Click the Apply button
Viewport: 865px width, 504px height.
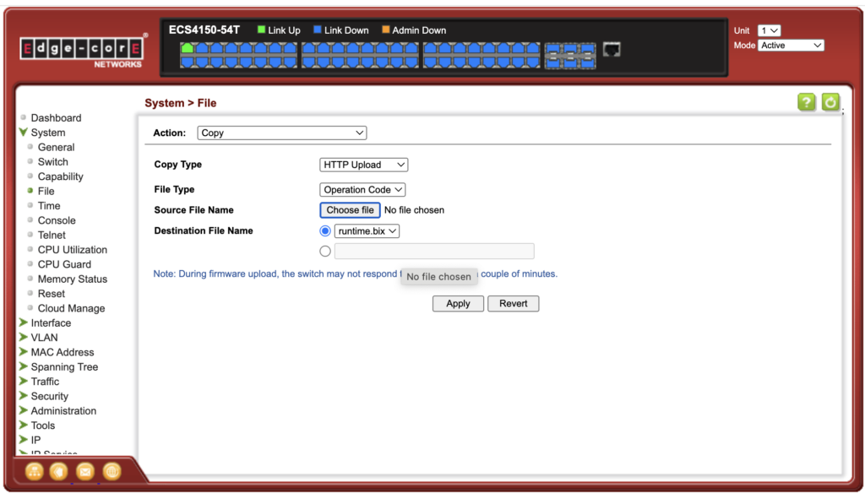tap(458, 304)
